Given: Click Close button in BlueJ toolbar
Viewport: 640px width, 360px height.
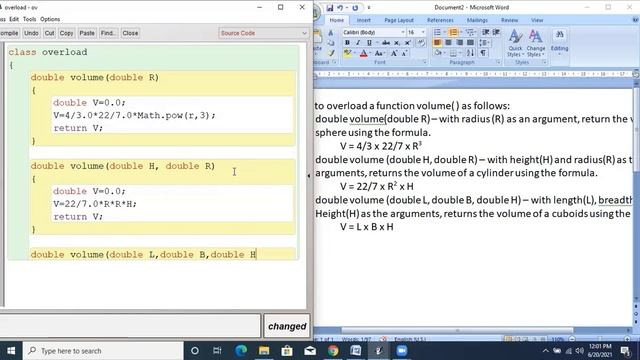Looking at the screenshot, I should point(130,33).
